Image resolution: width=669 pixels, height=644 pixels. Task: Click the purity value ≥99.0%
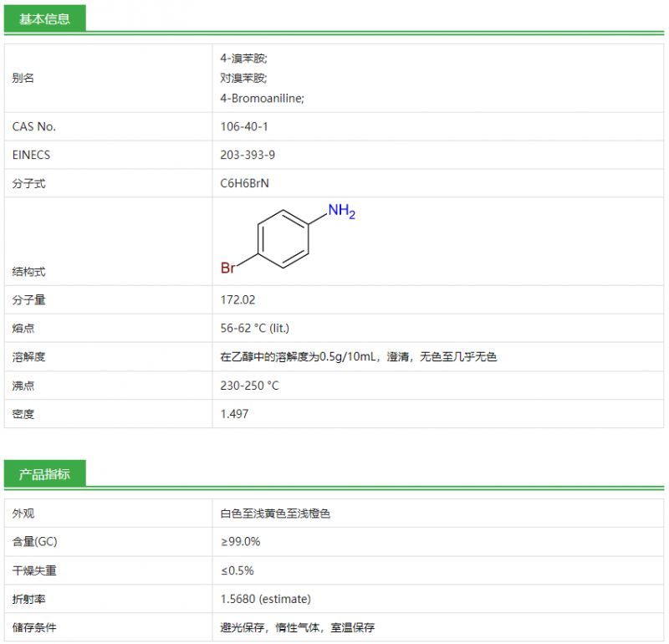240,542
